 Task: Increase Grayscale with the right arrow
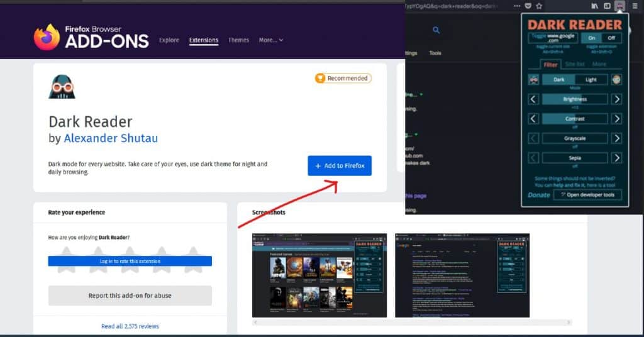click(x=616, y=138)
